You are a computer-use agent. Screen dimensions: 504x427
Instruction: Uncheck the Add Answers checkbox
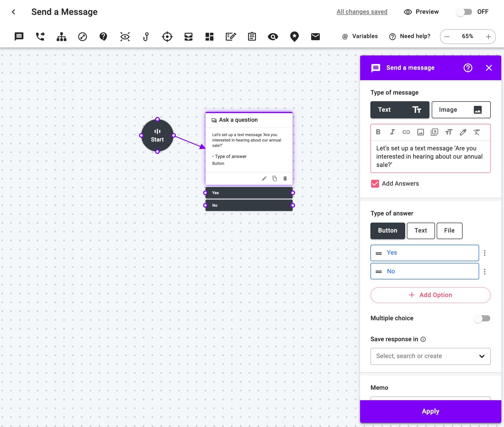(375, 183)
